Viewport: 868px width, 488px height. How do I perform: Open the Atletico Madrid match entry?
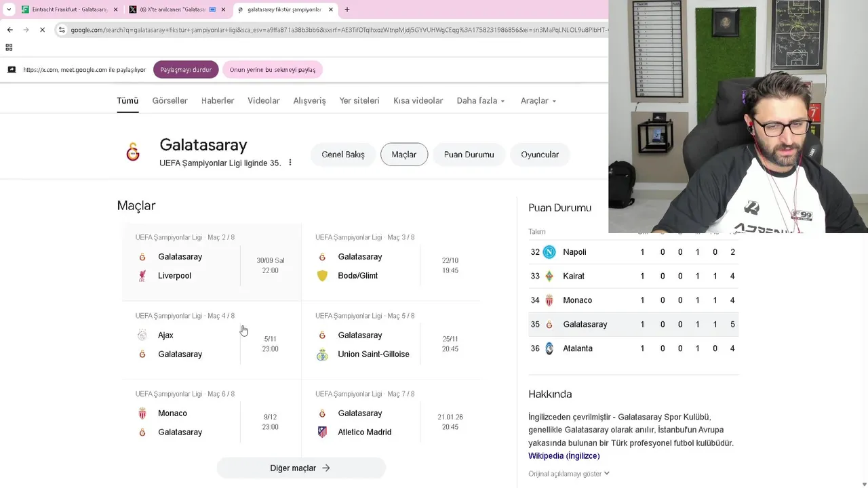[391, 418]
